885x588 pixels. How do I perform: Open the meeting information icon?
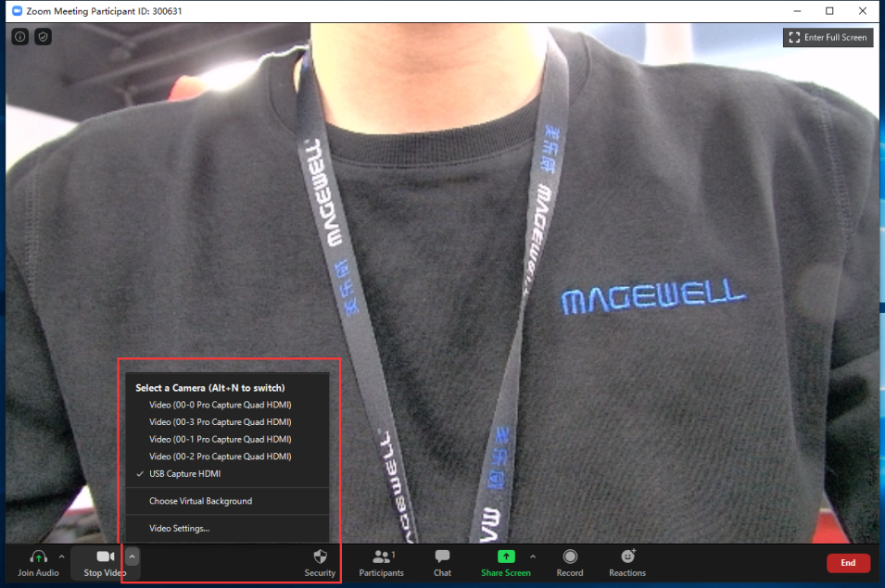(x=20, y=37)
